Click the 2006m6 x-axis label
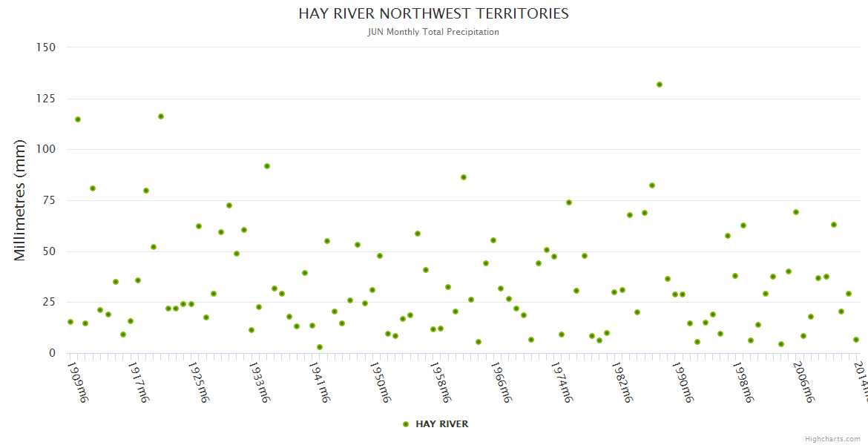Screen dimensions: 868x445 point(803,382)
